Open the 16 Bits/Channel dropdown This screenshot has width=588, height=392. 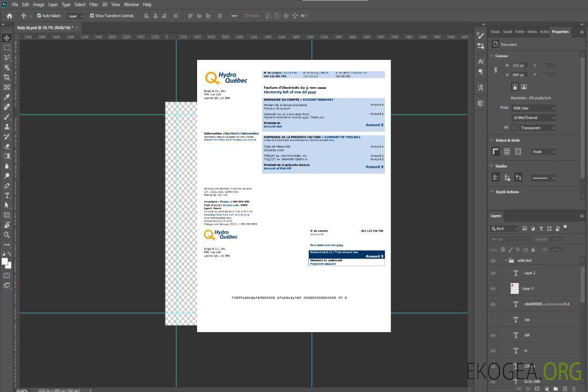pos(533,118)
